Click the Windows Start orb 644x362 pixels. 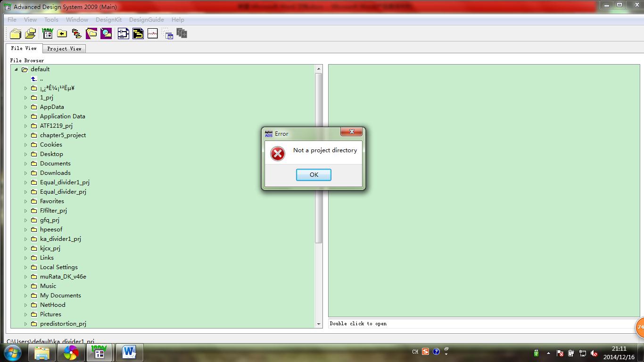(12, 352)
